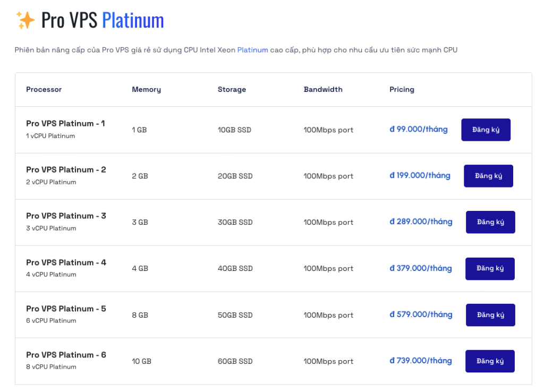Click the Memory column header
The image size is (544, 392).
146,89
